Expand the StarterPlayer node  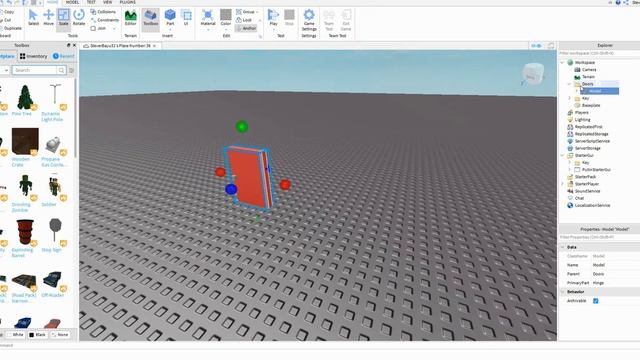tap(562, 184)
